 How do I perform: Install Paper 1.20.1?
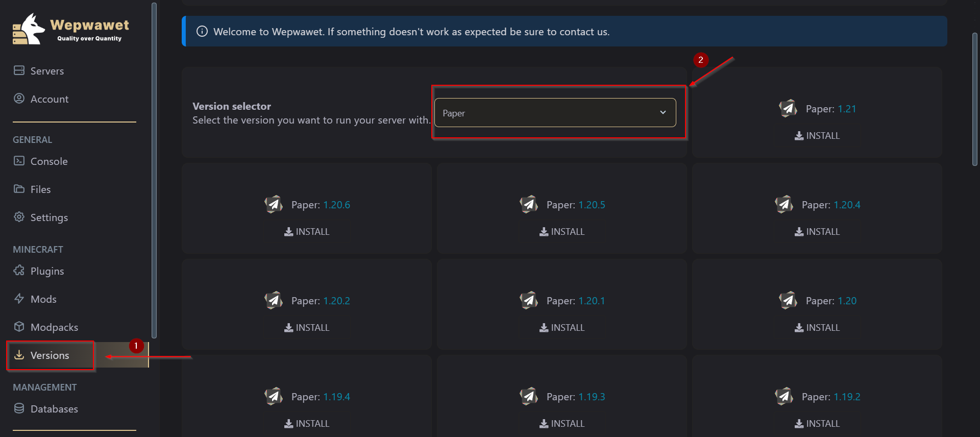pos(562,328)
